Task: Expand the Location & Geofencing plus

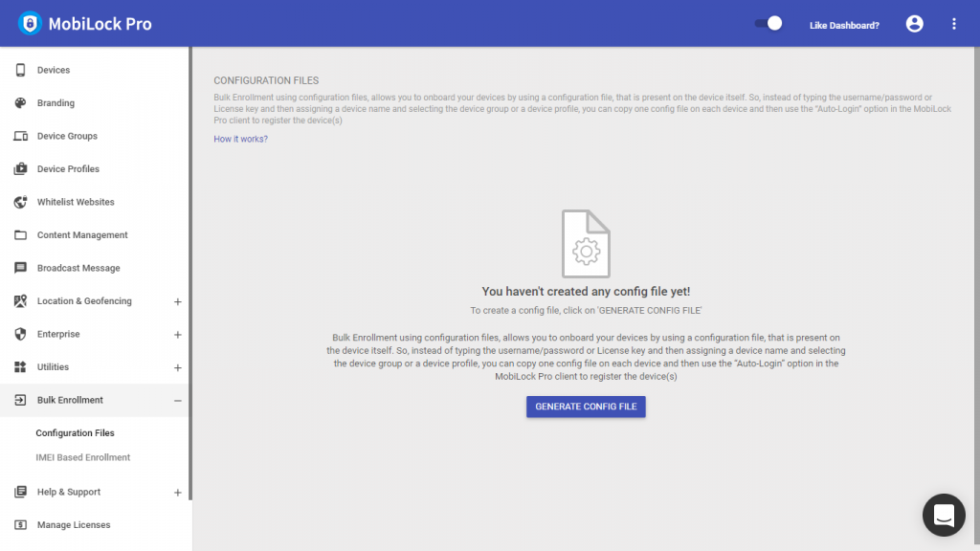Action: pos(177,301)
